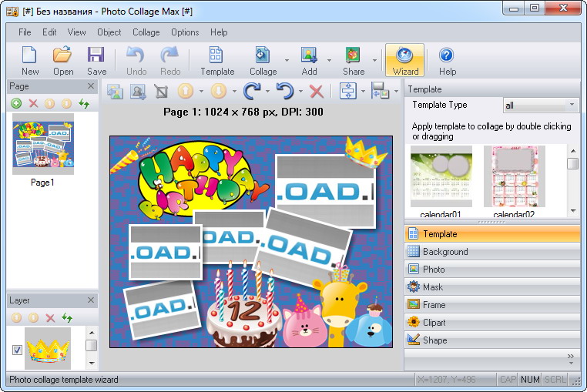Close the Layer panel
Screen dimensions: 587x392
tap(91, 300)
